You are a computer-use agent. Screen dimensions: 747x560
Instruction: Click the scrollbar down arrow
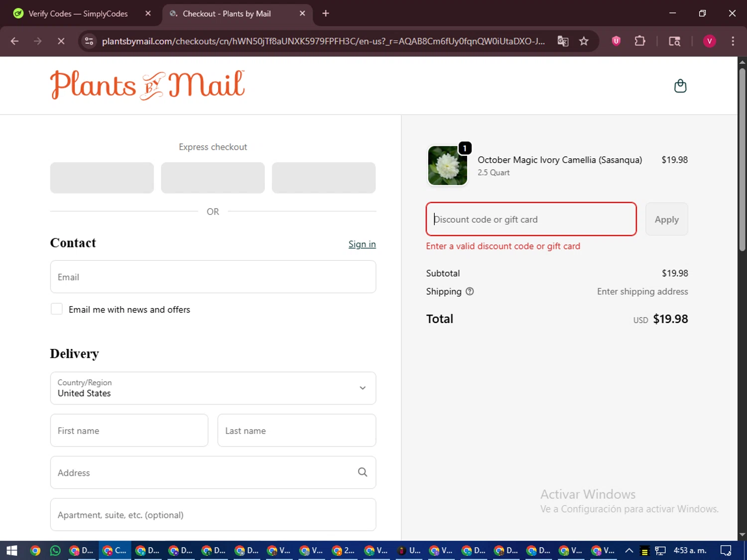(742, 535)
